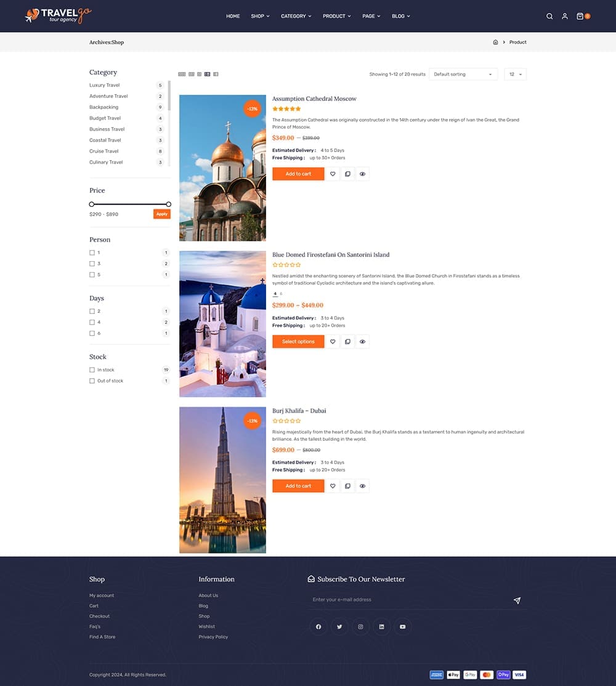Open the Burj Khalifa product thumbnail

tap(223, 480)
